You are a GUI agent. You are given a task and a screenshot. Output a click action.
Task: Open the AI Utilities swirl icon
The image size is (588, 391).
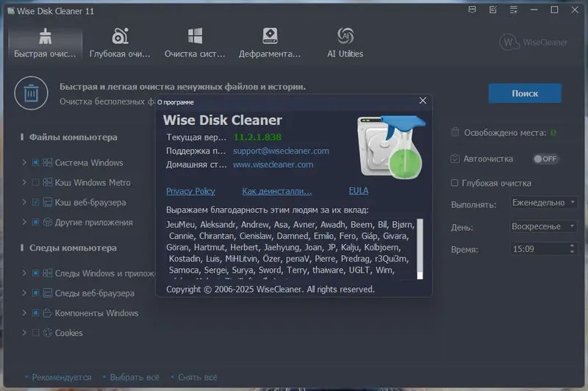[x=345, y=36]
